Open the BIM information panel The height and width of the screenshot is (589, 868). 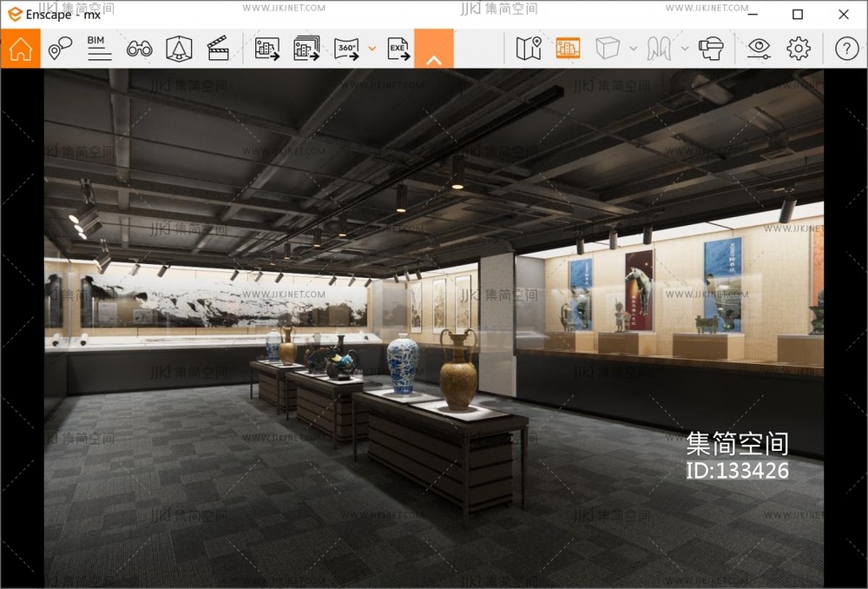(x=99, y=49)
